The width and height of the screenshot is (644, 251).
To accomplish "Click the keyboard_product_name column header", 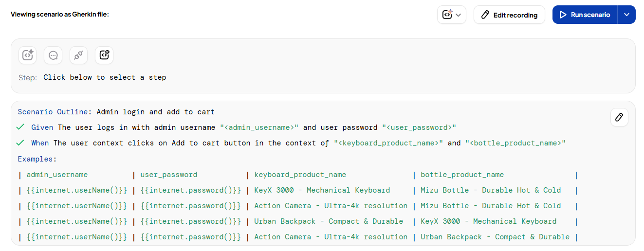I will 300,175.
